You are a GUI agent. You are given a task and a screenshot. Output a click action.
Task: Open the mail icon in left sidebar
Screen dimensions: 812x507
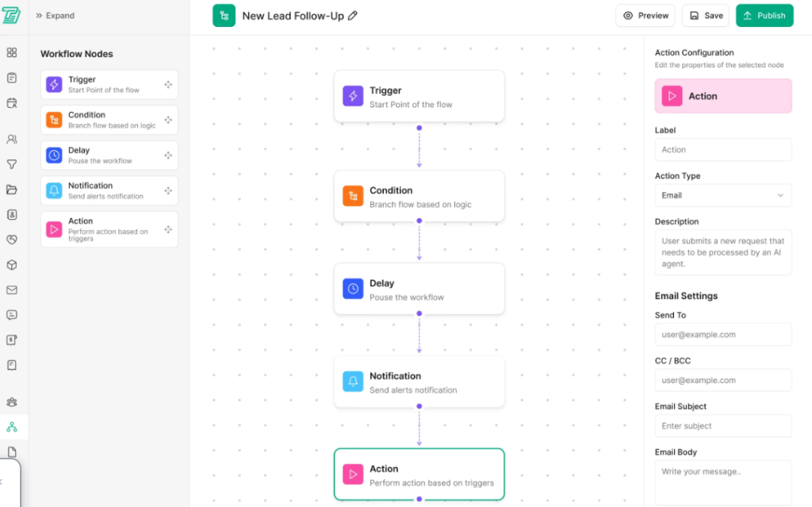pos(12,290)
